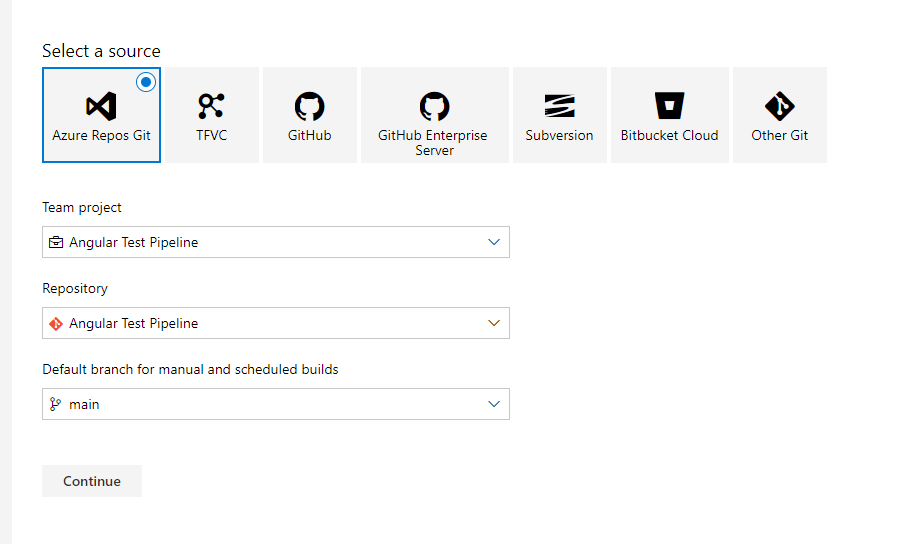This screenshot has height=544, width=903.
Task: Choose the TFVC source icon
Action: [211, 105]
